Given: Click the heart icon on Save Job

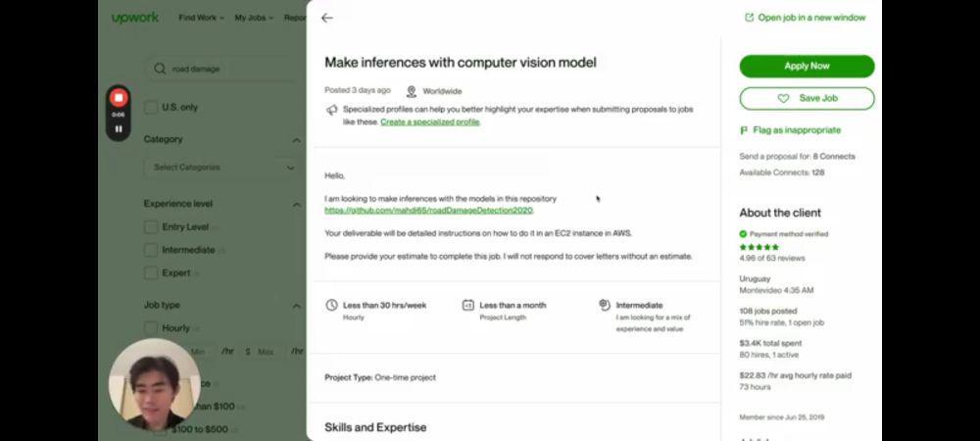Looking at the screenshot, I should (x=783, y=99).
